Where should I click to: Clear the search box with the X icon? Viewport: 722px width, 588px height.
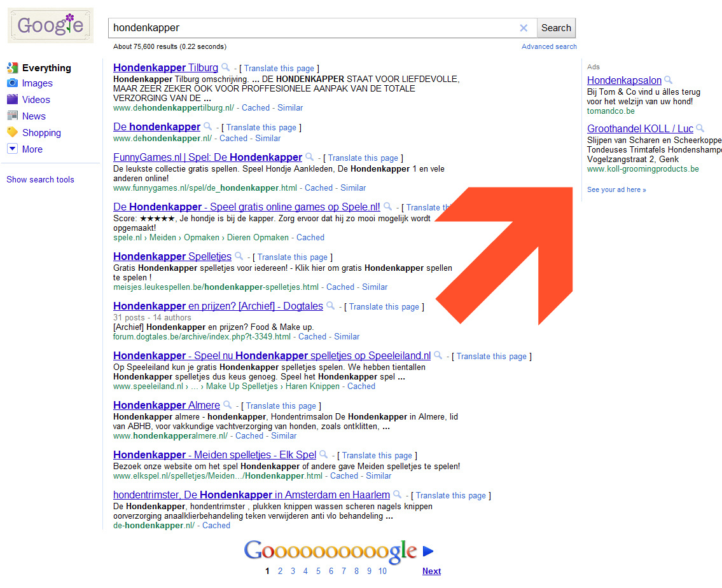(524, 28)
